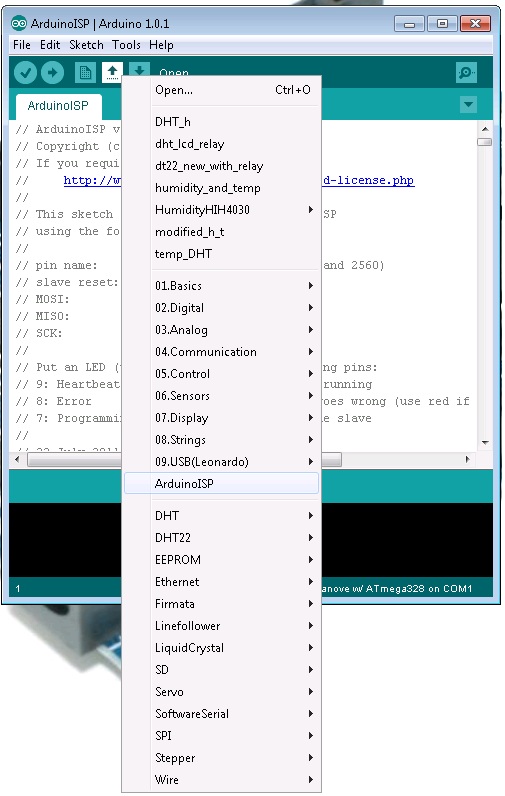
Task: Click the vertical scrollbar thumb
Action: point(485,142)
